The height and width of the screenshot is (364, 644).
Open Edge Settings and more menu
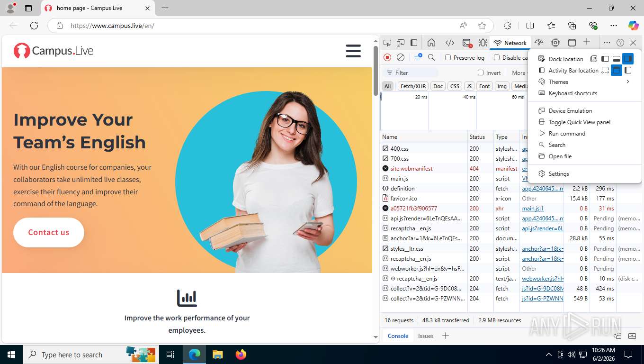(614, 26)
